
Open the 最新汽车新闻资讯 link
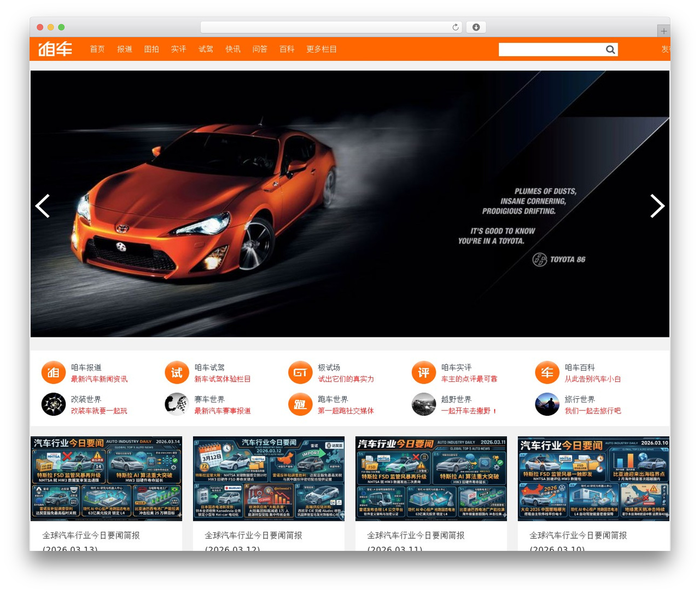100,379
